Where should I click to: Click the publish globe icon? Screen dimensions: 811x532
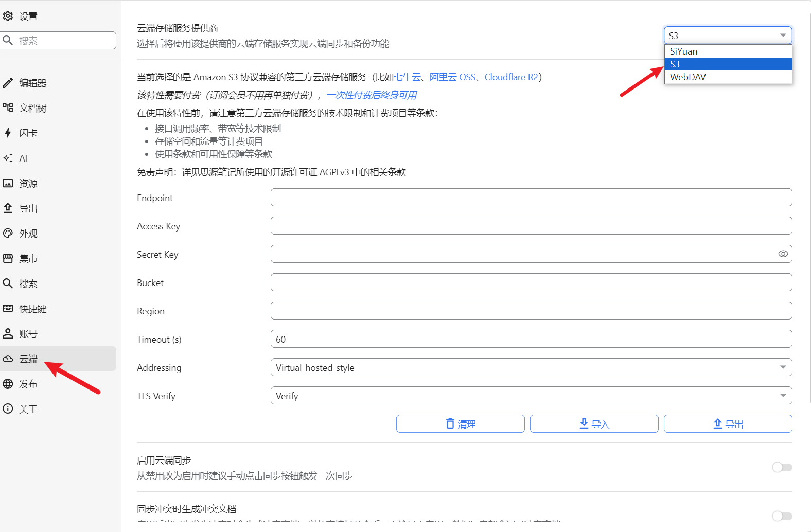8,384
